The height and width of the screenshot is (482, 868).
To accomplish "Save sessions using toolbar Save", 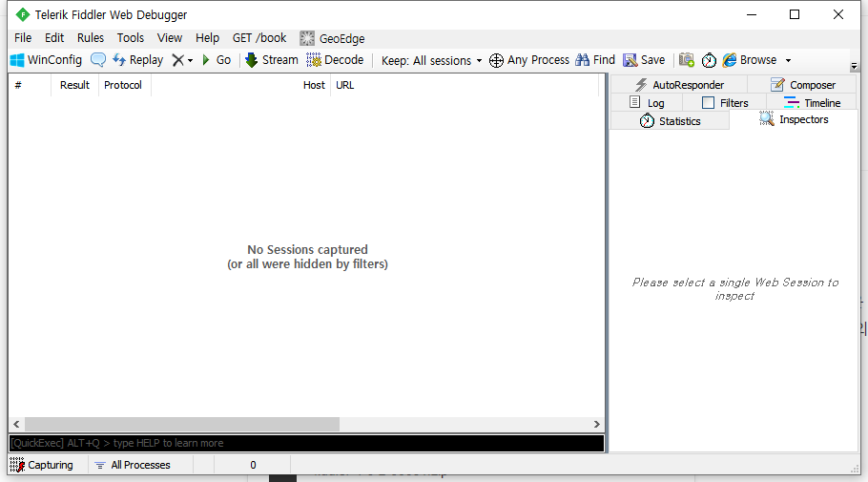I will [x=644, y=60].
